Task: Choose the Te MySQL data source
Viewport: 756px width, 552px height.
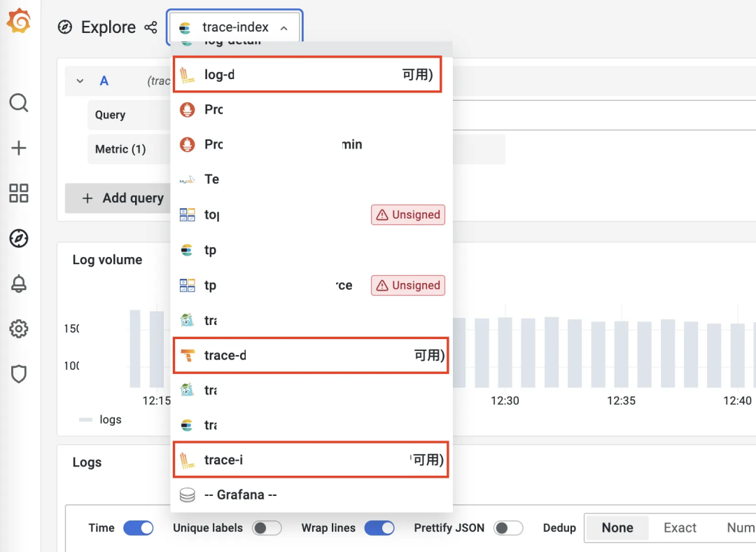Action: tap(311, 179)
